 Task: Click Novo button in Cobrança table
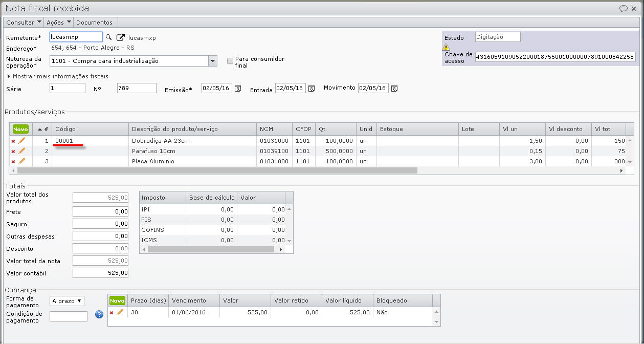point(117,300)
